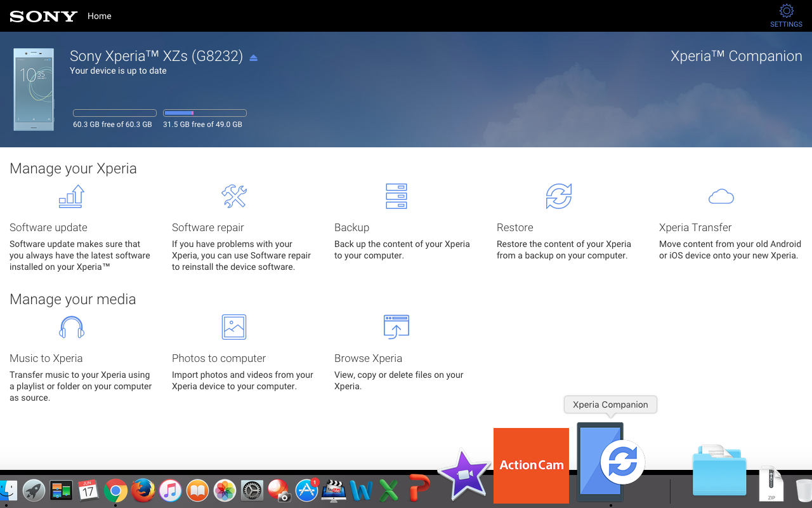Select the Browse Xperia label
812x508 pixels.
tap(368, 358)
